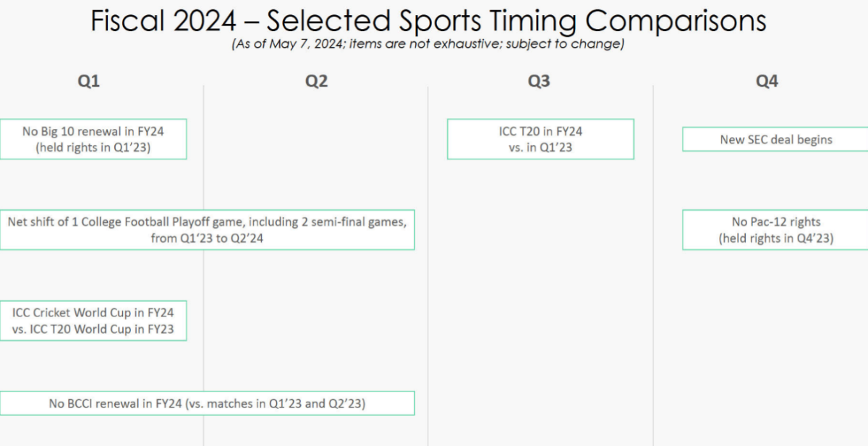The width and height of the screenshot is (868, 446).
Task: Select the 'No BCCI renewal in FY24' box
Action: pyautogui.click(x=207, y=403)
